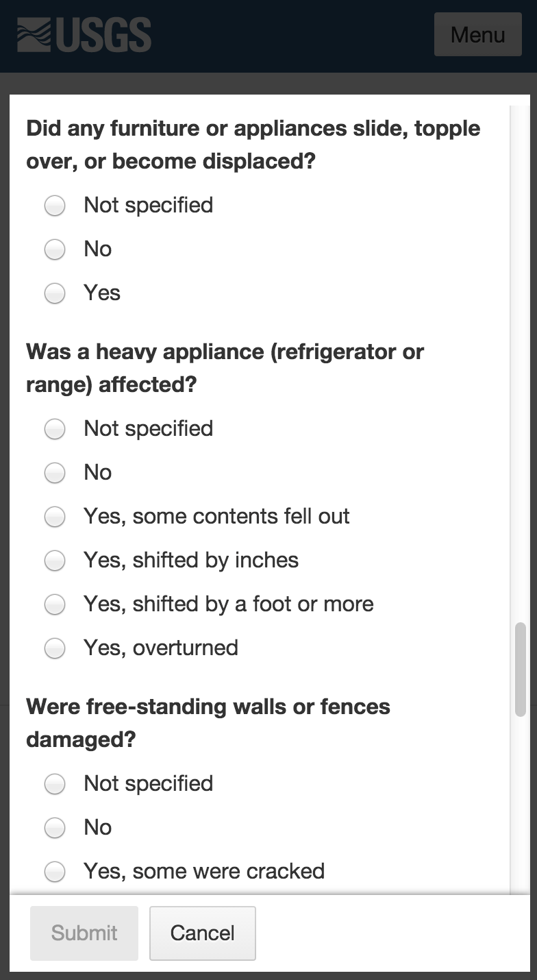This screenshot has height=980, width=537.
Task: Select 'Yes' for furniture displaced question
Action: 55,293
